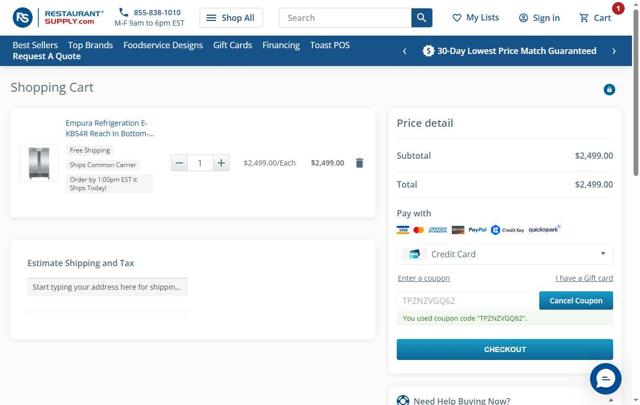
Task: Call the 855-838-1010 phone number
Action: (x=157, y=12)
